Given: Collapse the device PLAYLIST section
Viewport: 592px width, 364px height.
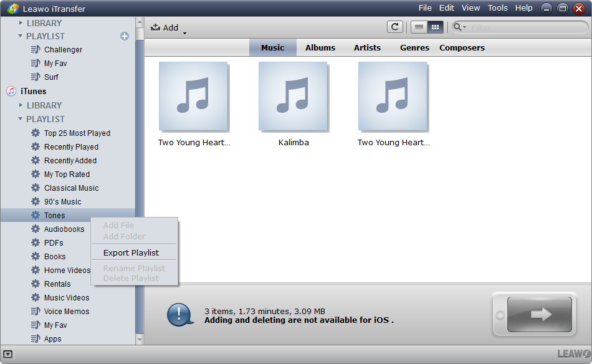Looking at the screenshot, I should 21,36.
